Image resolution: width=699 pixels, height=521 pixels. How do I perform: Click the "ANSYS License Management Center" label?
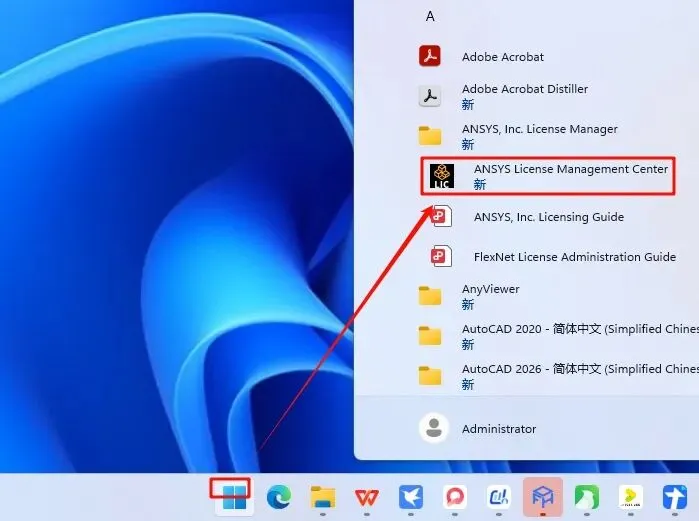[571, 169]
